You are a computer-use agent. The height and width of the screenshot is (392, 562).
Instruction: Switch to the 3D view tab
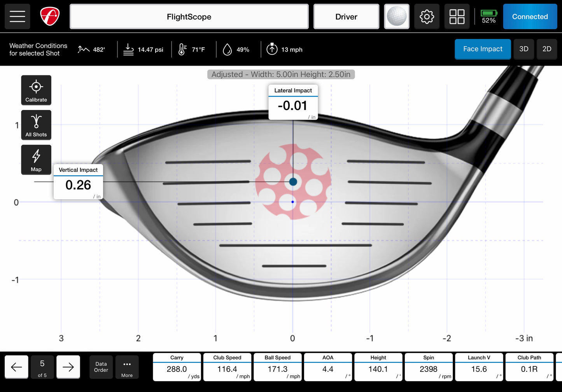coord(523,49)
